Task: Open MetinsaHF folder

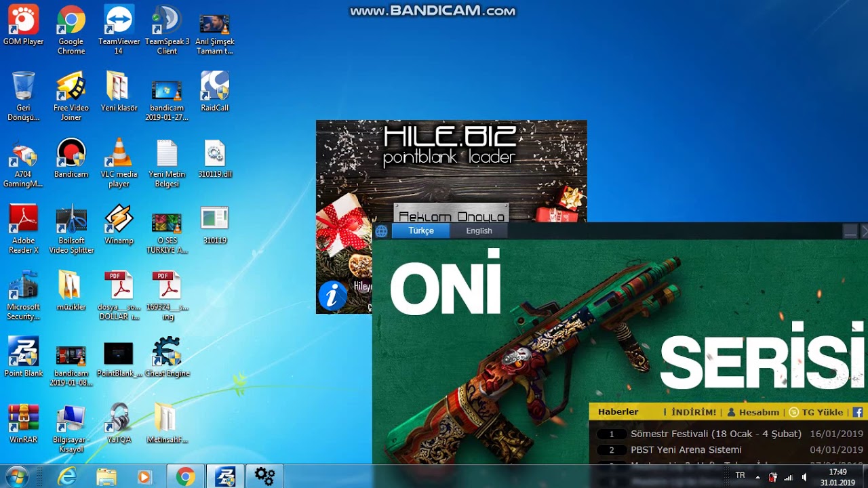Action: (167, 424)
